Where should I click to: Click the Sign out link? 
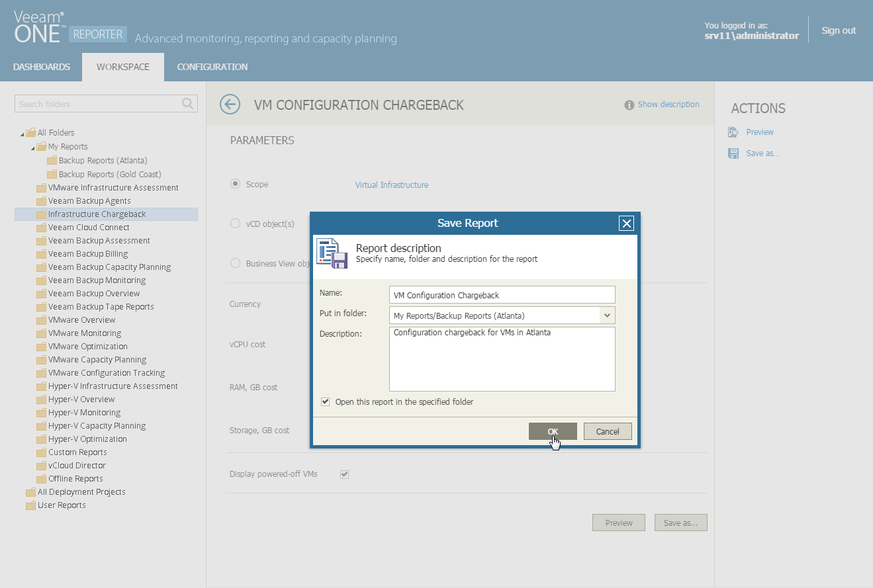point(839,30)
